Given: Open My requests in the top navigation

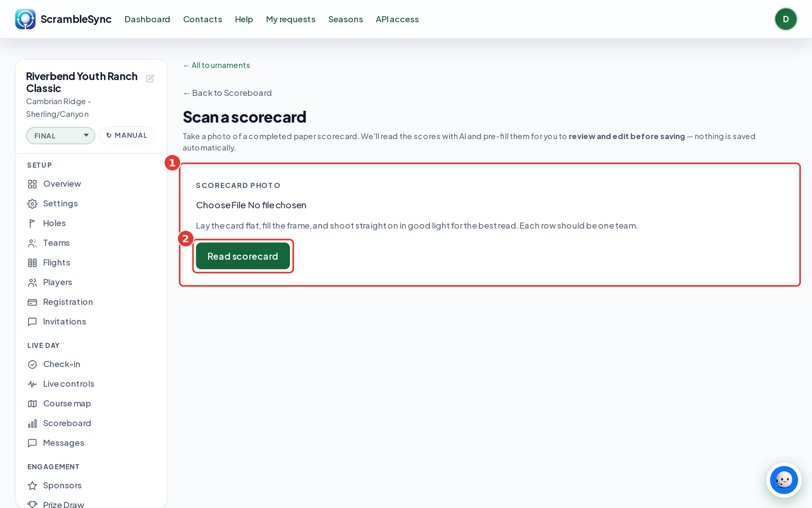Looking at the screenshot, I should click(291, 19).
